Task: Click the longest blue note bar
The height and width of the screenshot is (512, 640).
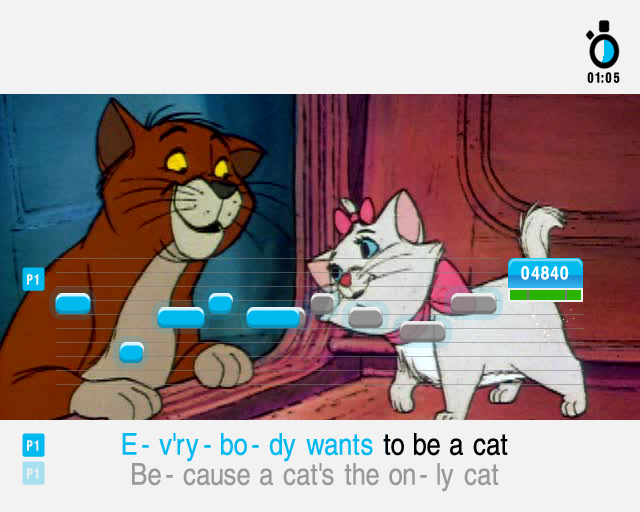Action: pyautogui.click(x=276, y=318)
